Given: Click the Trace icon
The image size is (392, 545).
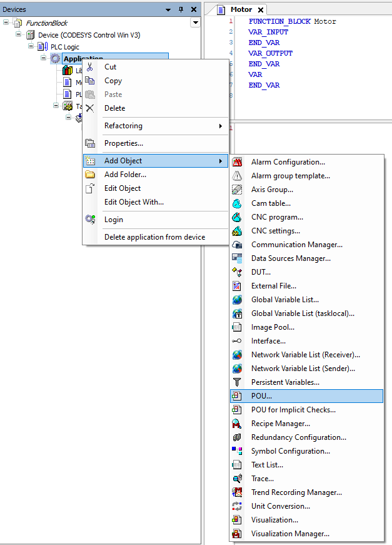Looking at the screenshot, I should pos(237,479).
